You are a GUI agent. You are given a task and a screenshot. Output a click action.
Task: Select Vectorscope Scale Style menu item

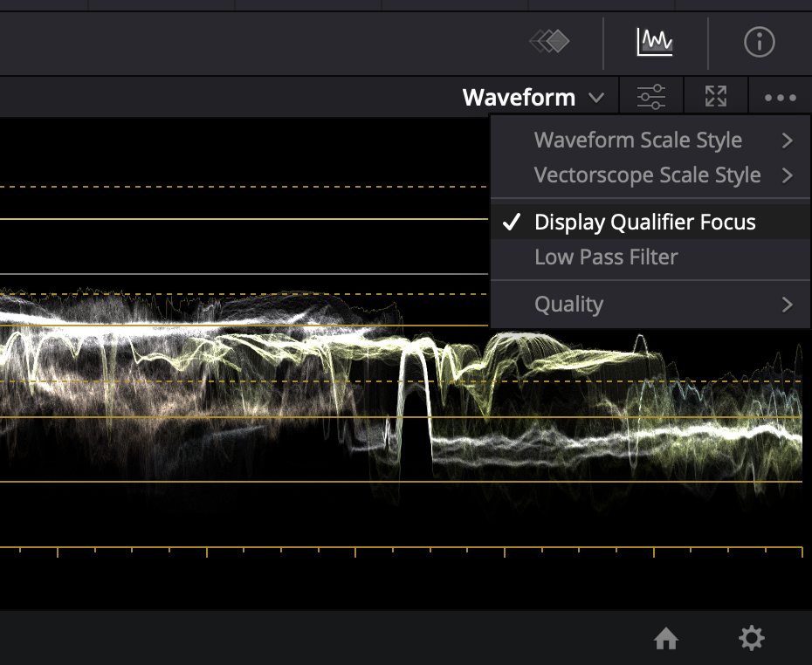(x=647, y=175)
